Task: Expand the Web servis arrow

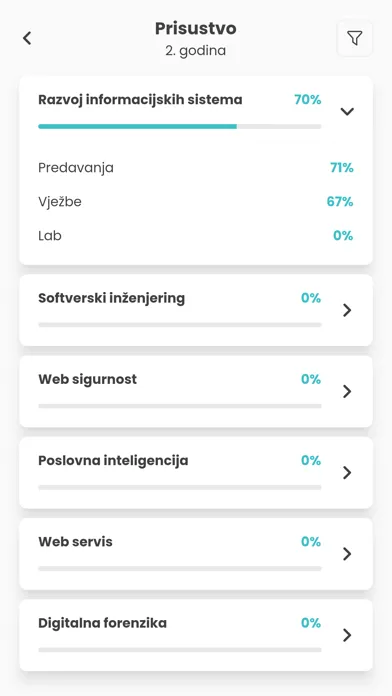Action: pos(347,554)
